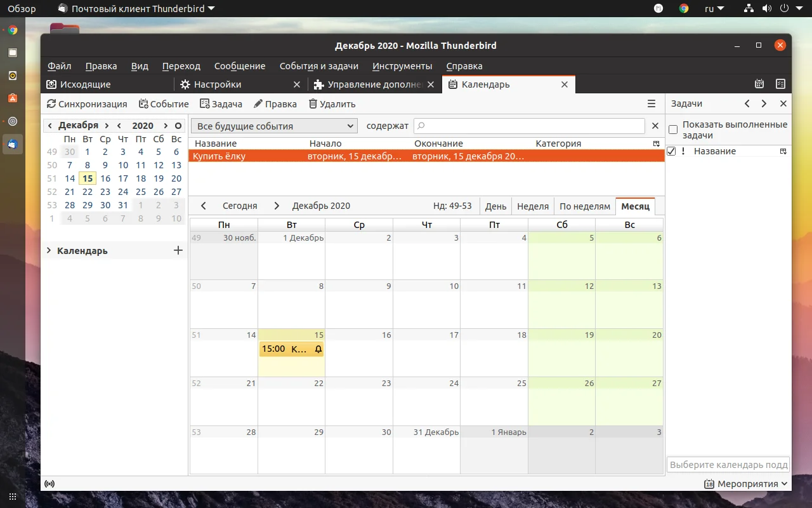The height and width of the screenshot is (508, 812).
Task: Select the Месяц view tab
Action: [636, 206]
